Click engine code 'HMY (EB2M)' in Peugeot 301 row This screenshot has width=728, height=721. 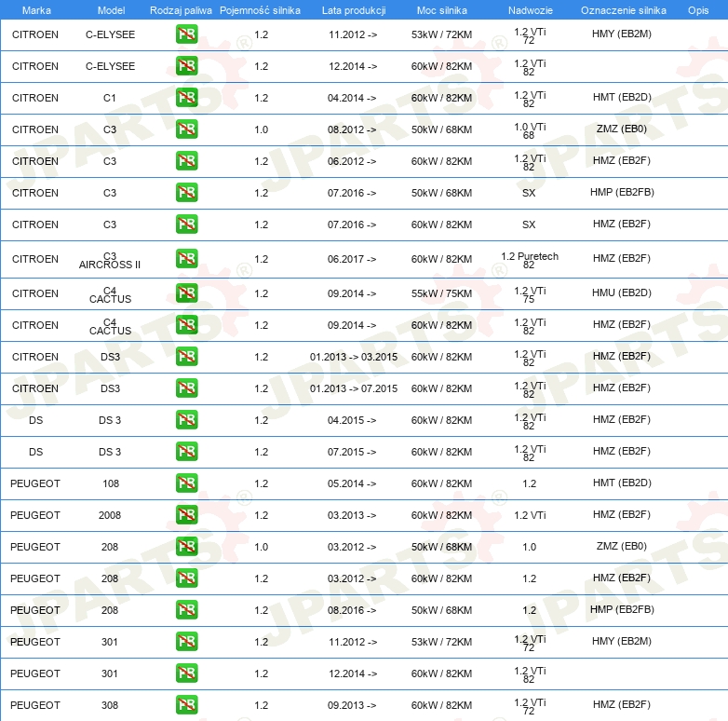click(x=622, y=641)
